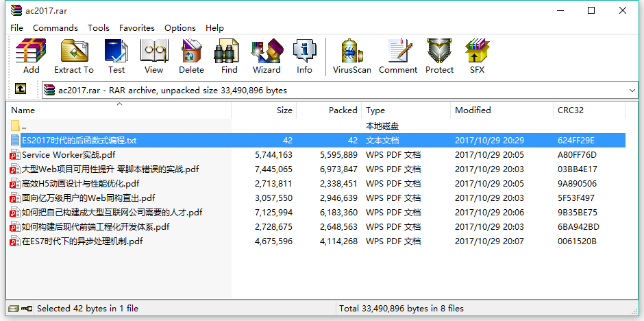Click icon of 如何把自己构建成大型互联网公司需要的人才.pdf

15,213
